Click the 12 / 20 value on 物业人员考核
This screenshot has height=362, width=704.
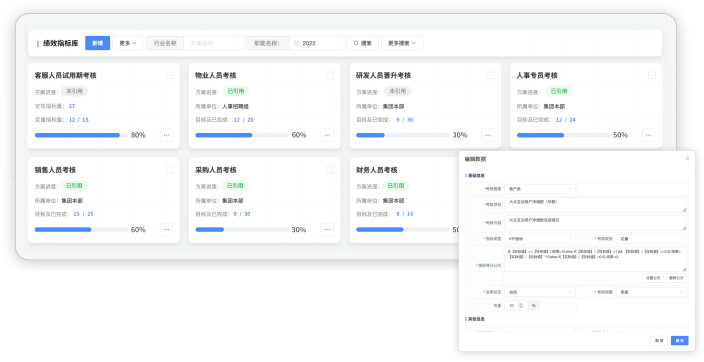coord(244,120)
